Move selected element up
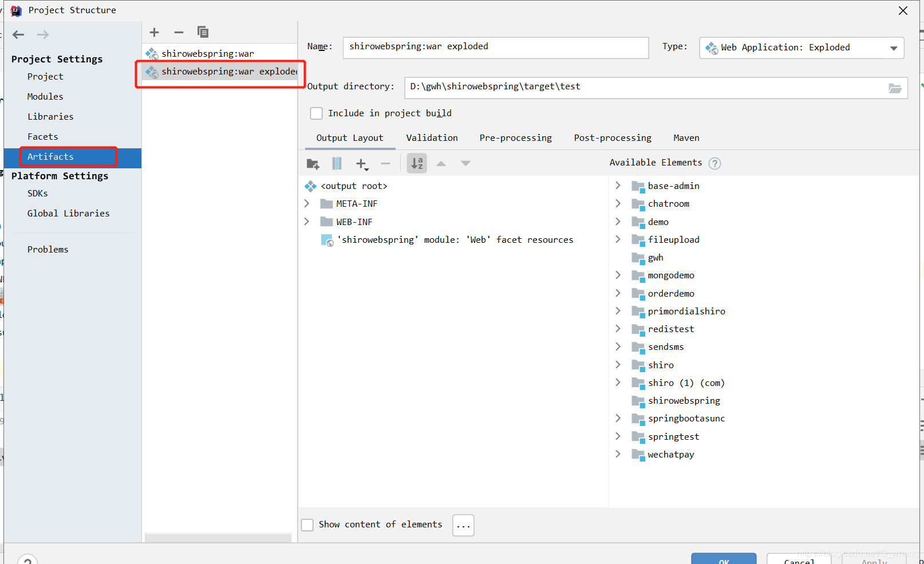Image resolution: width=924 pixels, height=564 pixels. (x=441, y=164)
